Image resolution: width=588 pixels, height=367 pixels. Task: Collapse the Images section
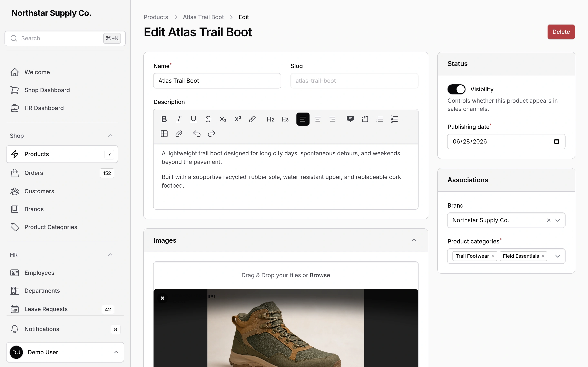coord(414,240)
